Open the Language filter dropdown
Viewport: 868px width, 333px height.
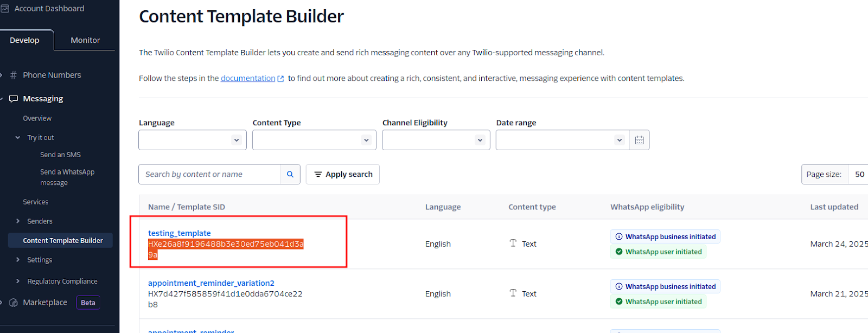(193, 140)
